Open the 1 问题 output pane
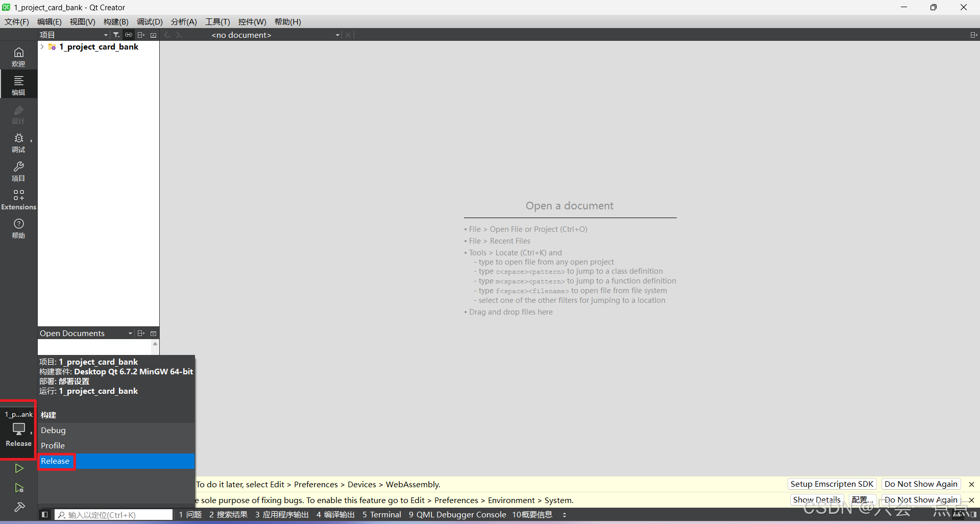 pyautogui.click(x=190, y=515)
